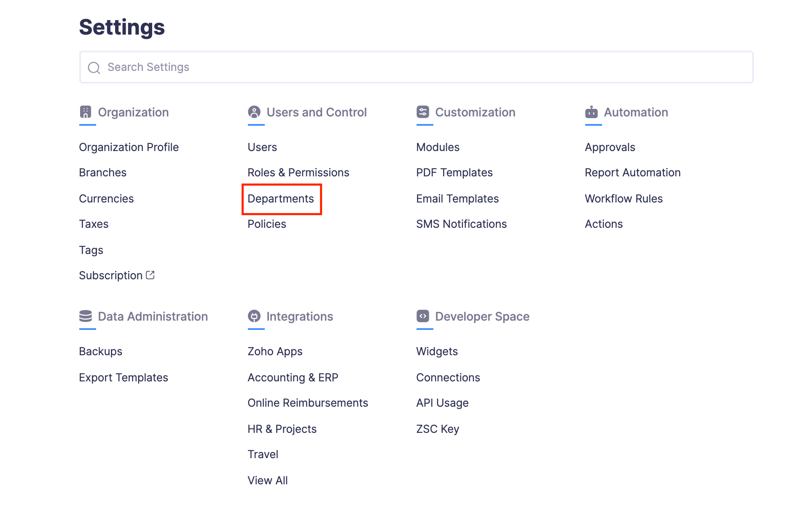Click the Organization building icon
The width and height of the screenshot is (812, 513).
[86, 112]
